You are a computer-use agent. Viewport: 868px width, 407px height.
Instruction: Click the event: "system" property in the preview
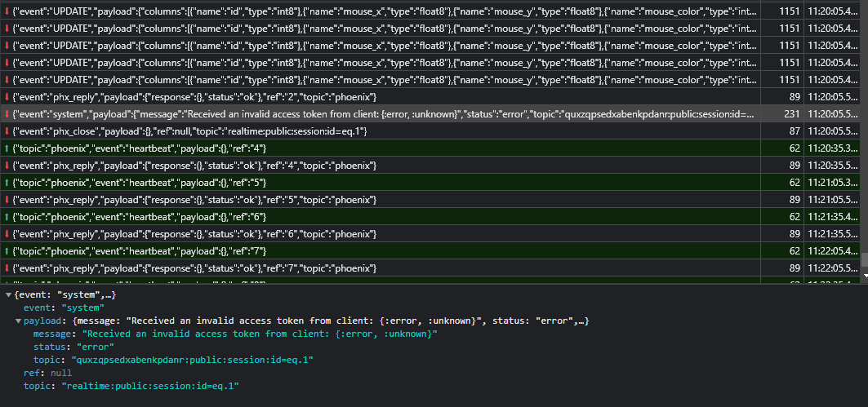(65, 308)
